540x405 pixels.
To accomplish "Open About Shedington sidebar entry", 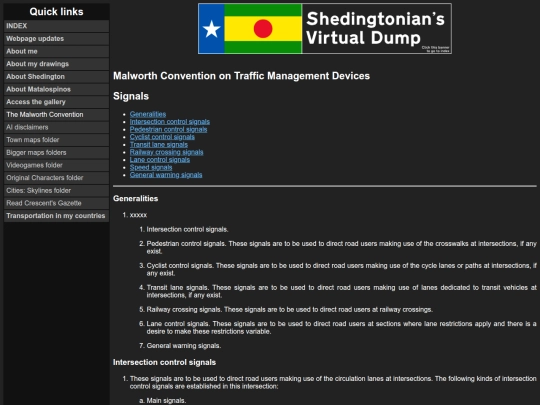I will click(56, 76).
